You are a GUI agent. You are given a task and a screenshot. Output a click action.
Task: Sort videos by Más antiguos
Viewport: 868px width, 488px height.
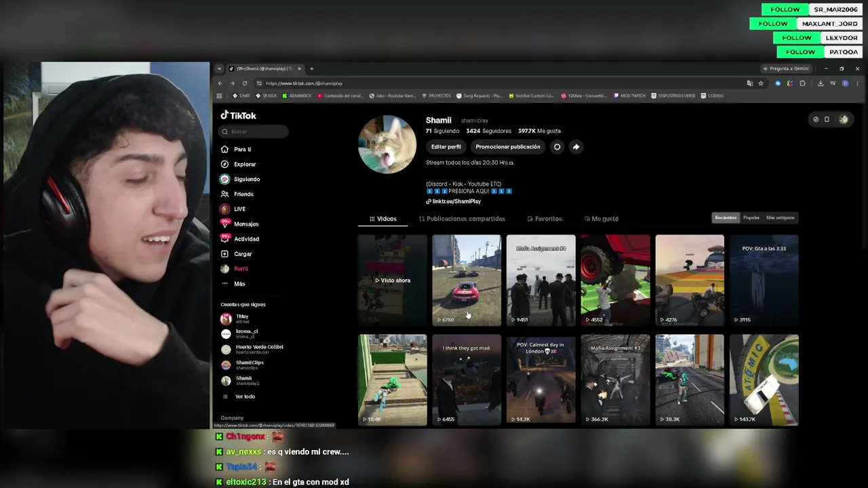(780, 218)
